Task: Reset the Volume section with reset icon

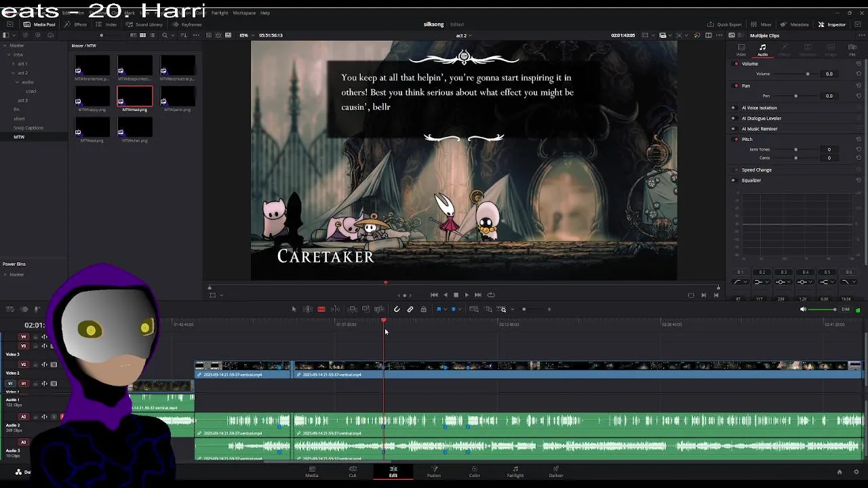Action: click(x=859, y=64)
